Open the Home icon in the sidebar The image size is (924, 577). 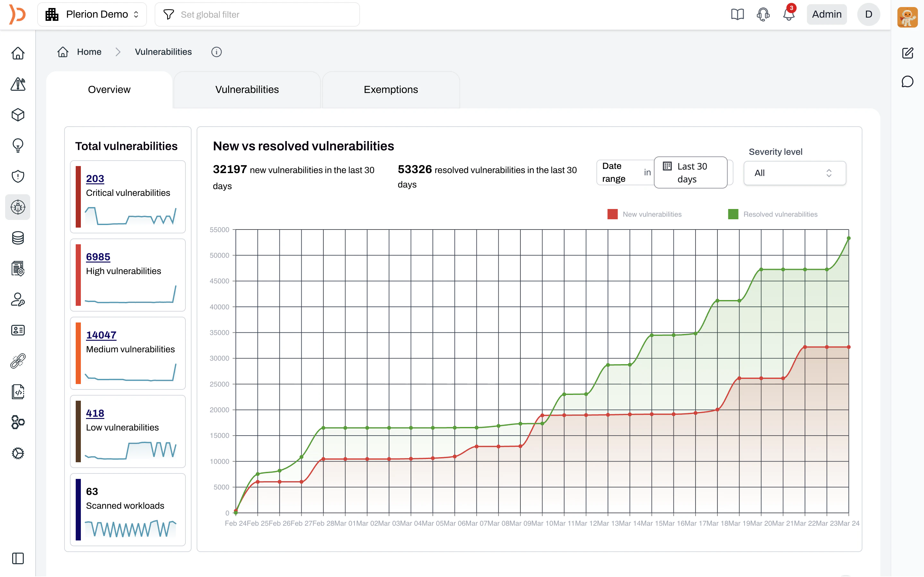click(18, 54)
